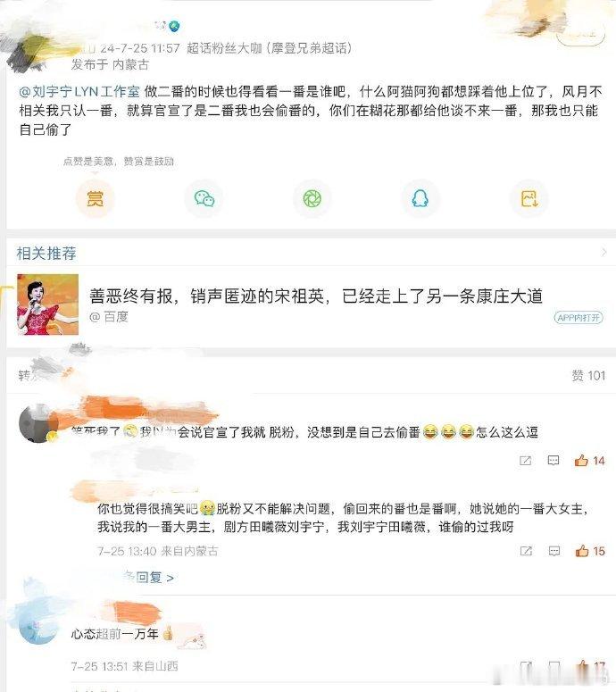Share to WeChat Moments circle icon
Image resolution: width=616 pixels, height=692 pixels.
pyautogui.click(x=312, y=198)
